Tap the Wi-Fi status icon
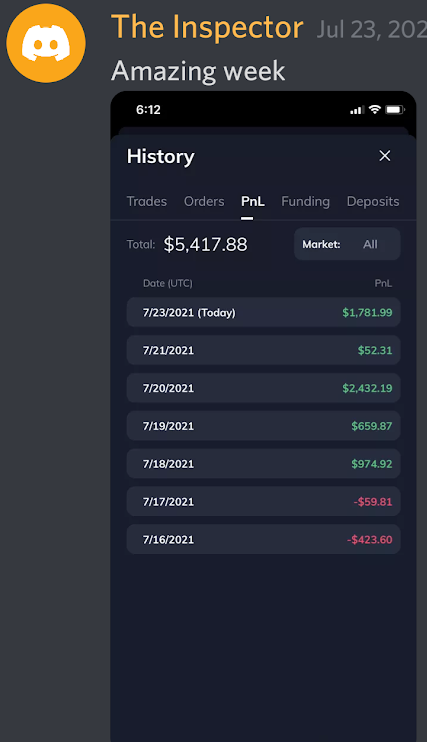427x742 pixels. [x=374, y=109]
